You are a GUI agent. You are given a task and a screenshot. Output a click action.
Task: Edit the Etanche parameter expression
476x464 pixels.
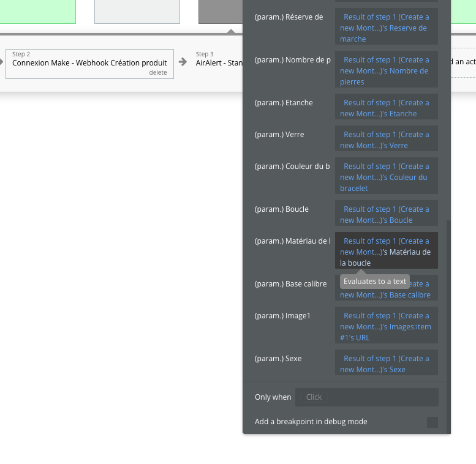386,107
